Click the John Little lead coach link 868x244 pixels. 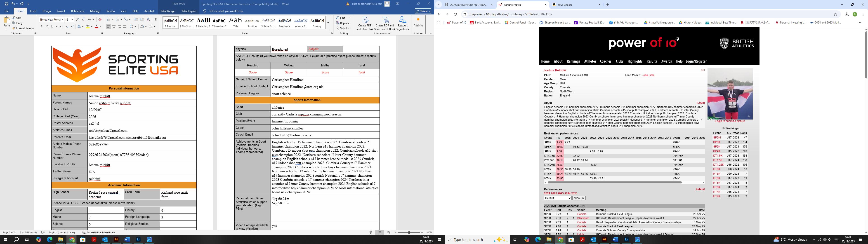point(648,75)
